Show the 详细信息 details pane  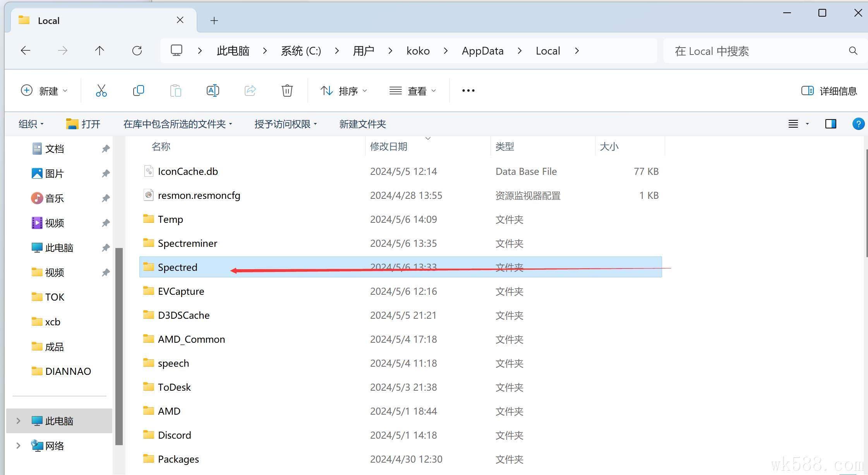tap(829, 91)
